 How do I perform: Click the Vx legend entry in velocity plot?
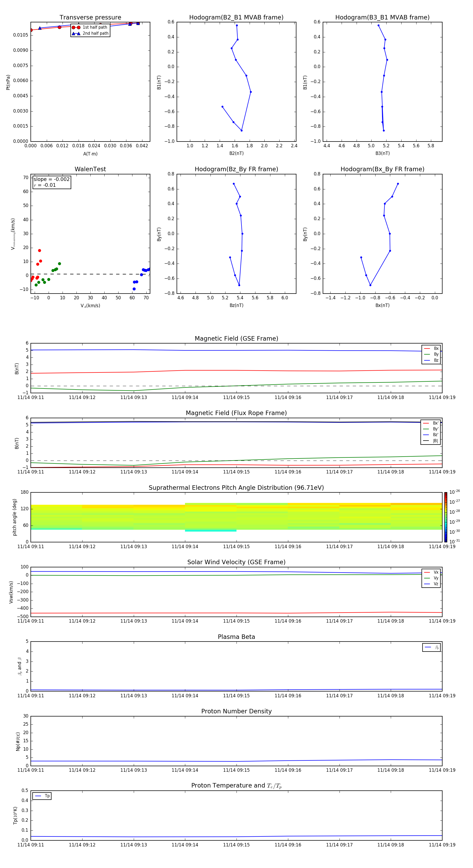[431, 573]
